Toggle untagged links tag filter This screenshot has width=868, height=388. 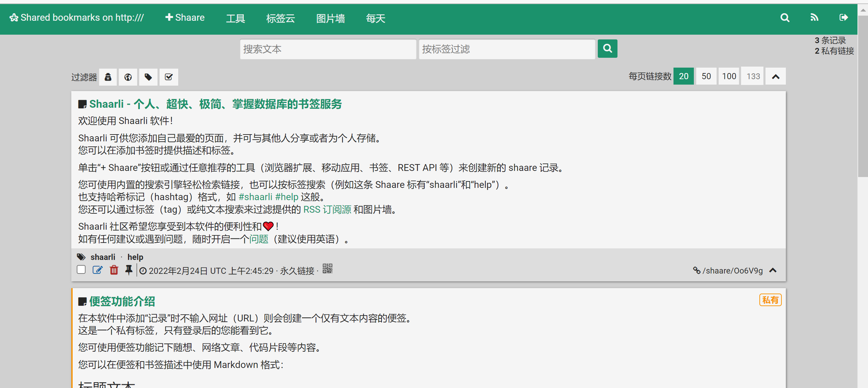[x=148, y=77]
